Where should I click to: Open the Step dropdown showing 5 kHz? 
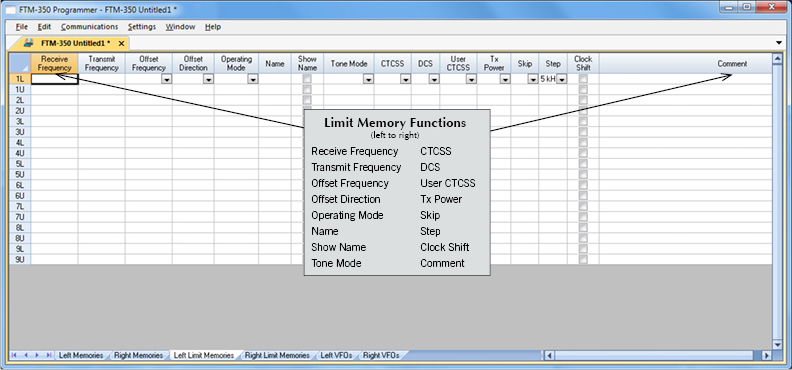(562, 79)
